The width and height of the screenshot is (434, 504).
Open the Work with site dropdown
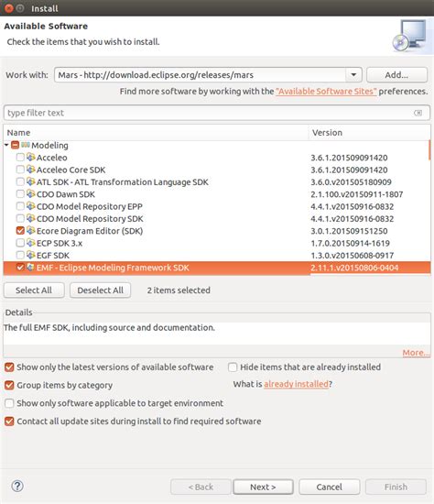[x=353, y=75]
